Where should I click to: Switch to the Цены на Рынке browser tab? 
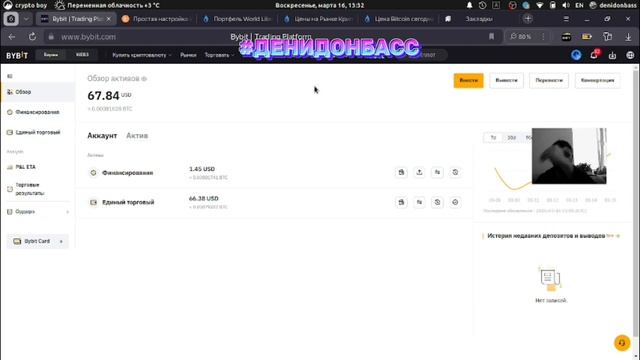coord(319,19)
